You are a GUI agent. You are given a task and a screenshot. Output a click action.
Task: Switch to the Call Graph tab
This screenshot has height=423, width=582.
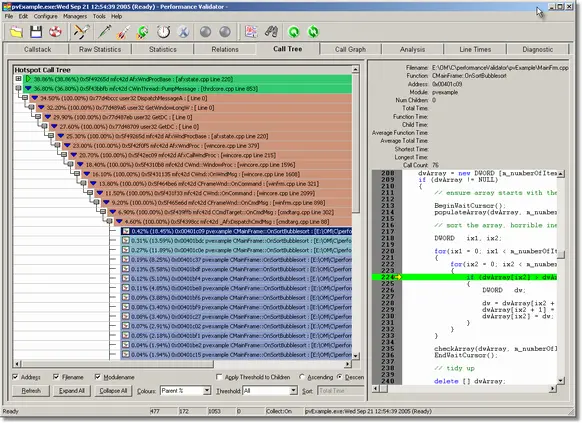coord(350,49)
